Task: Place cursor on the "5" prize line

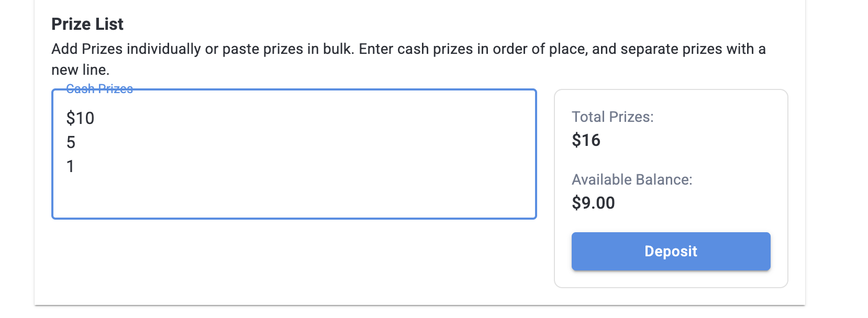Action: [71, 142]
